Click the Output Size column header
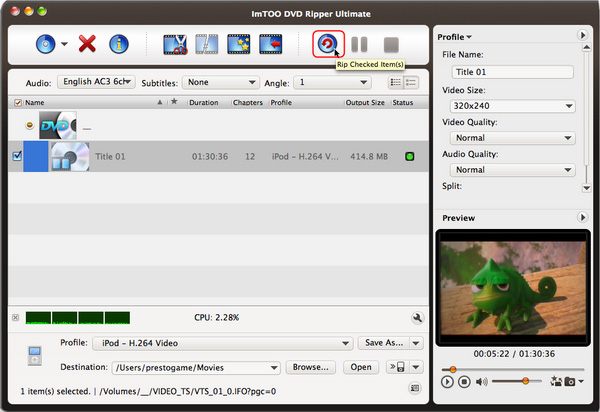The width and height of the screenshot is (600, 412). pos(365,103)
